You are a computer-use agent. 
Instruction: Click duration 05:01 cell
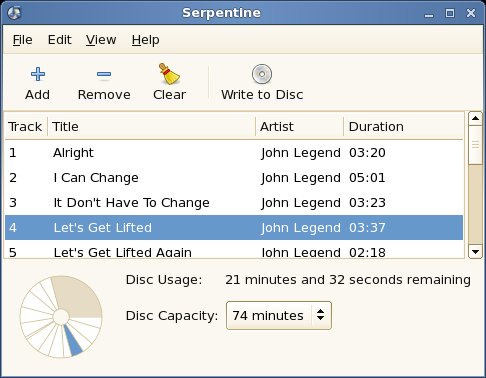coord(367,178)
